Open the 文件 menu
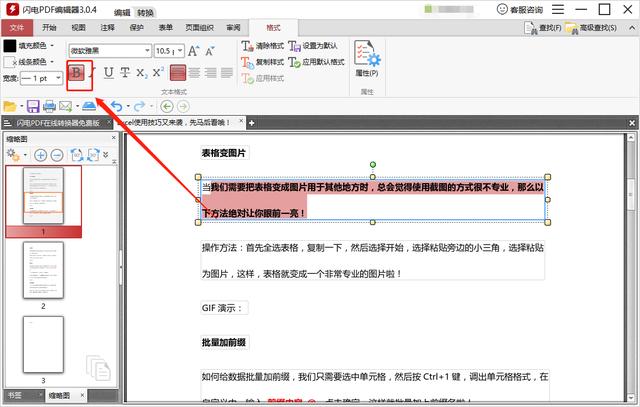The width and height of the screenshot is (640, 407). coord(17,28)
